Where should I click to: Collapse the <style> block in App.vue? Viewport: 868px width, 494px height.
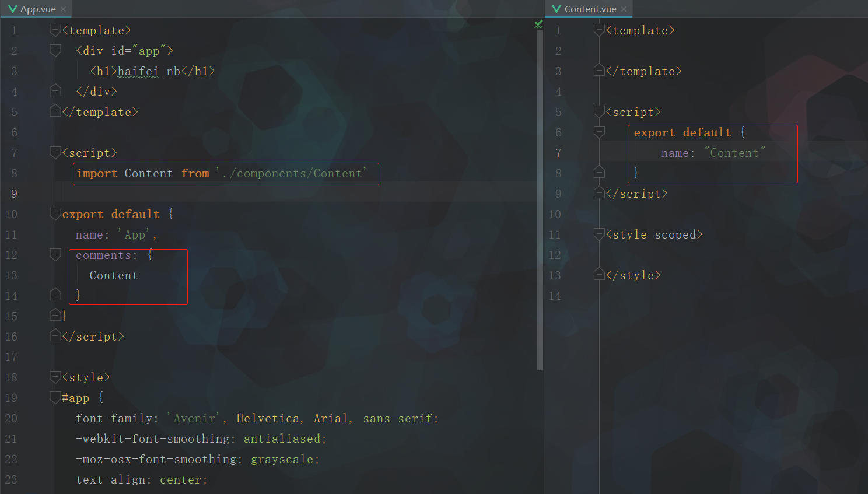click(x=55, y=377)
